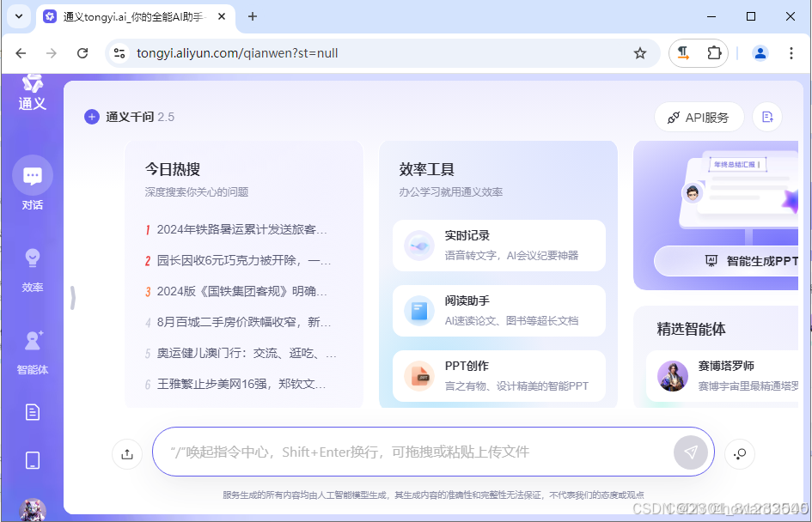Click the round icon right of send

pos(740,454)
